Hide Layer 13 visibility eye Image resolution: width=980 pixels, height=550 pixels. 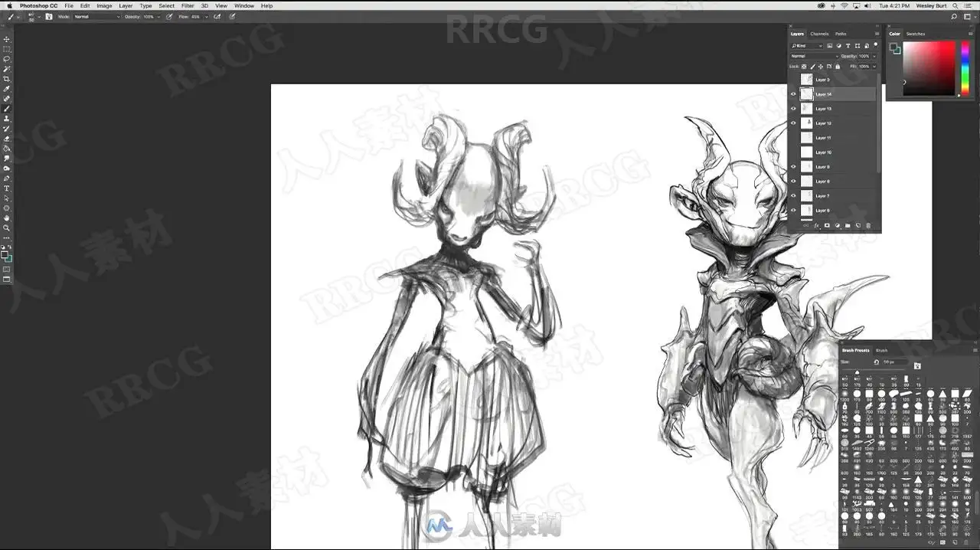793,109
